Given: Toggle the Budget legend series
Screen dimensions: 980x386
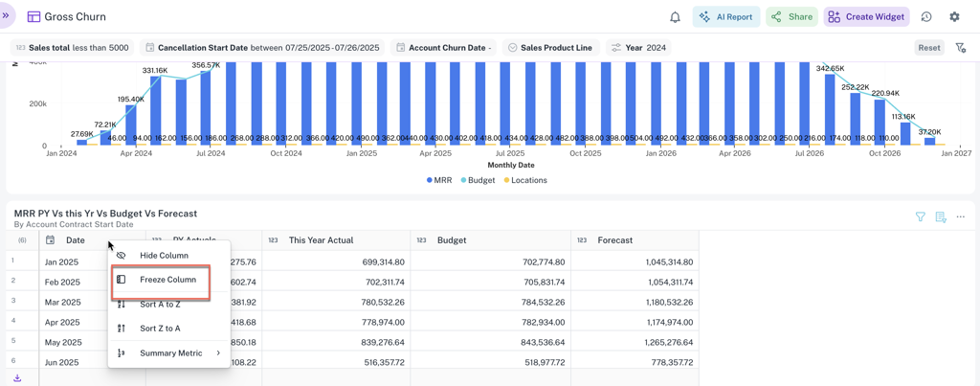Looking at the screenshot, I should point(478,180).
